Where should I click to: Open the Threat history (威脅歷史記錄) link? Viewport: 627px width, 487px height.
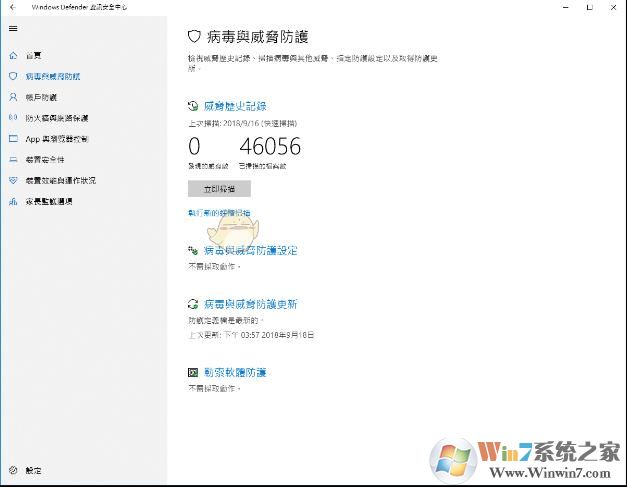(234, 105)
